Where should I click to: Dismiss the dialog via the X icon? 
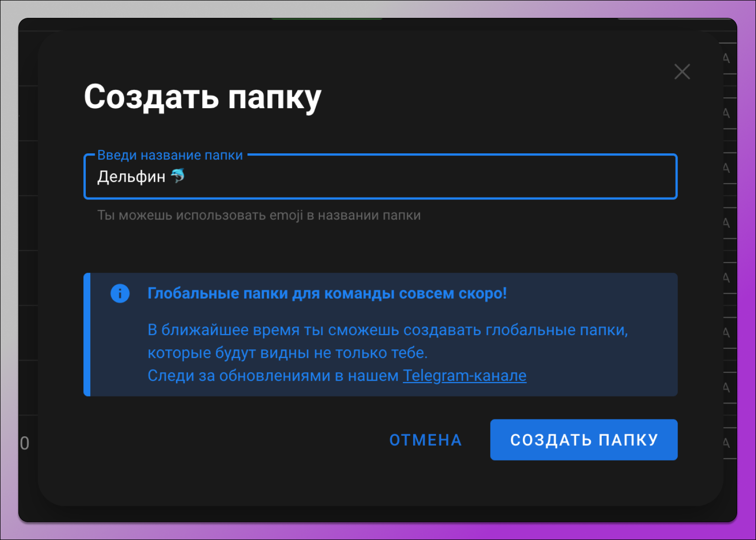(683, 71)
